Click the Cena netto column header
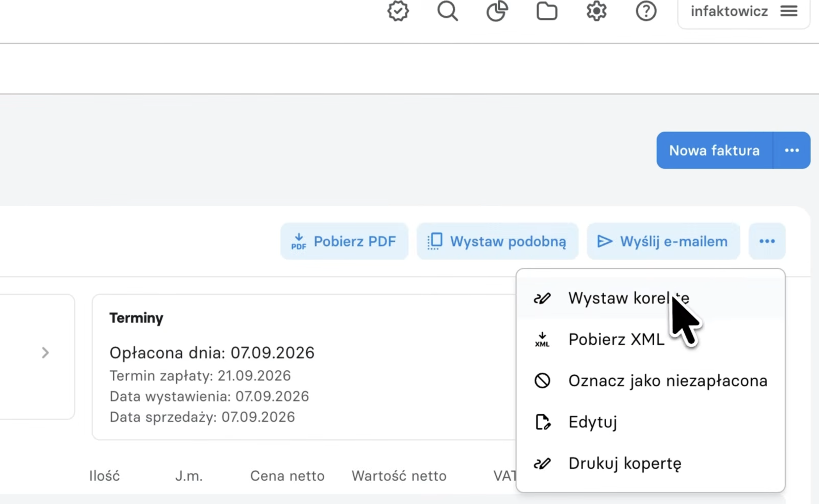Image resolution: width=819 pixels, height=504 pixels. 287,476
